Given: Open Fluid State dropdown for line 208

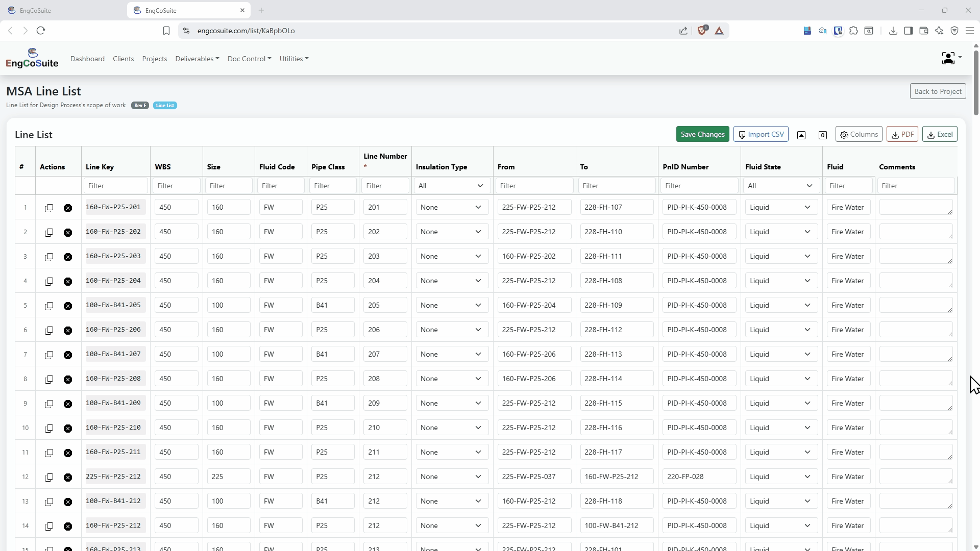Looking at the screenshot, I should 781,379.
